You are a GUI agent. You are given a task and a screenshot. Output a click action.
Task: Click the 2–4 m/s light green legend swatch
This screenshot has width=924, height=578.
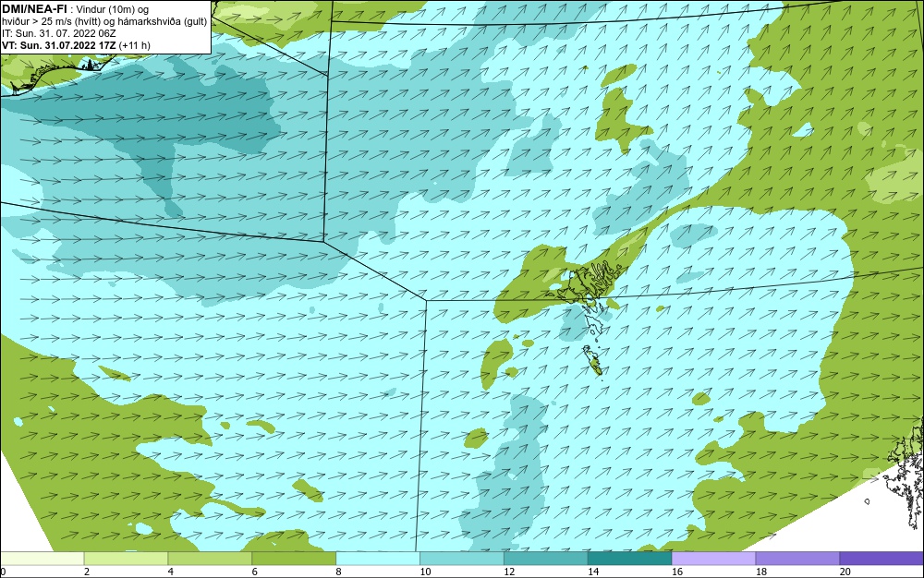(x=126, y=558)
